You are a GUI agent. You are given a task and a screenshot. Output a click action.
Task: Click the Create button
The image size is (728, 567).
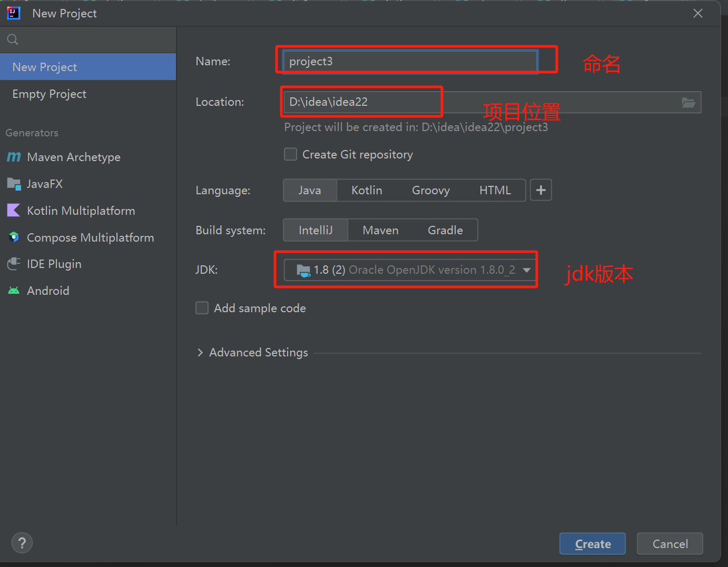click(592, 543)
